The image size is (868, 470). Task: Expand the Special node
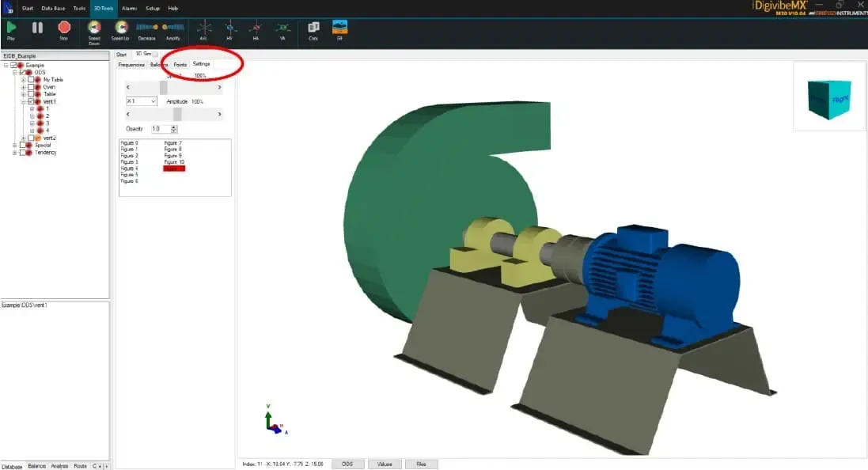15,145
